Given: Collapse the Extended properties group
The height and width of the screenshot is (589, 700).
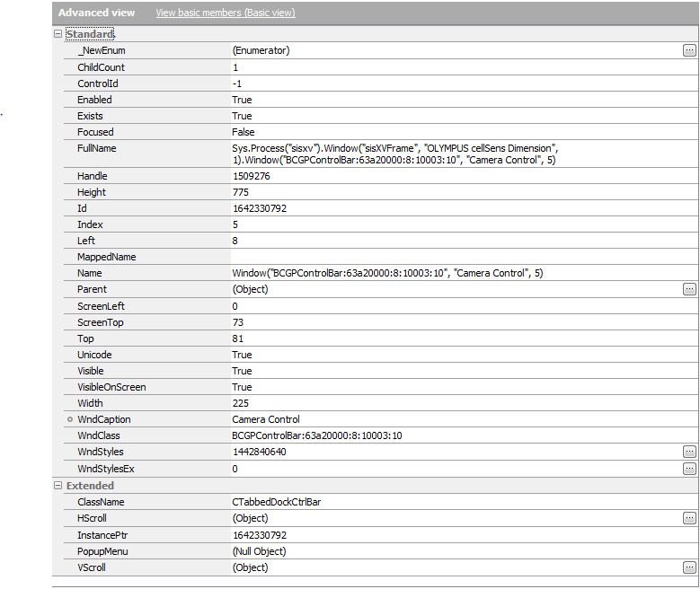Looking at the screenshot, I should [58, 486].
